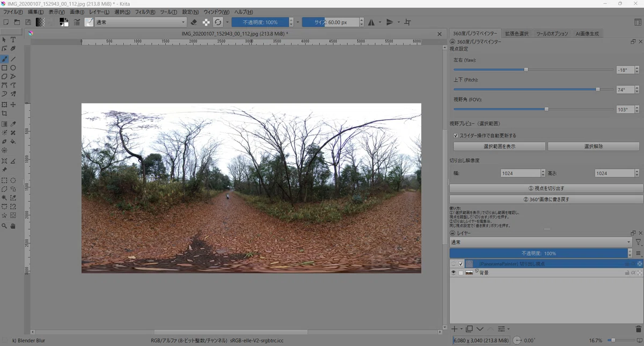Adjust the 上下 (Pitch) slider
This screenshot has width=644, height=346.
(x=533, y=89)
